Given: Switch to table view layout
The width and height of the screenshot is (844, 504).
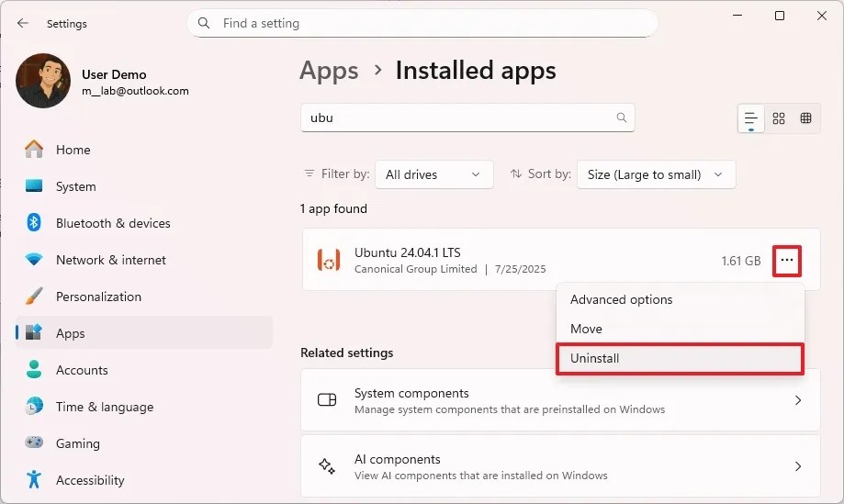Looking at the screenshot, I should pos(805,118).
